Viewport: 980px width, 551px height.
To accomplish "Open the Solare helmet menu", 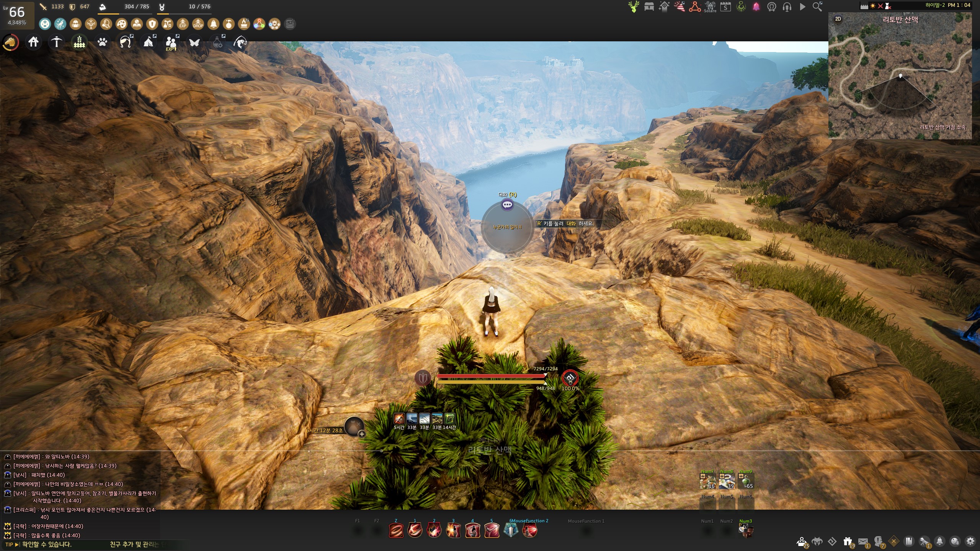I will [710, 7].
